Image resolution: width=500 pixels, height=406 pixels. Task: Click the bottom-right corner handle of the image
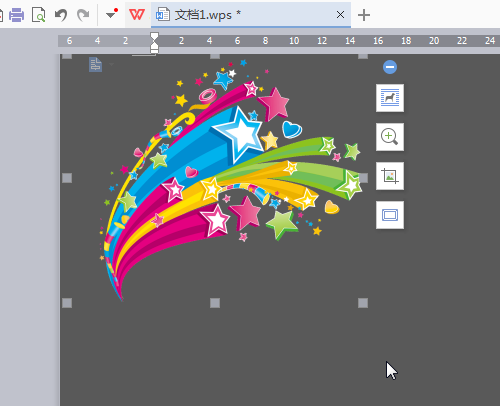coord(363,303)
